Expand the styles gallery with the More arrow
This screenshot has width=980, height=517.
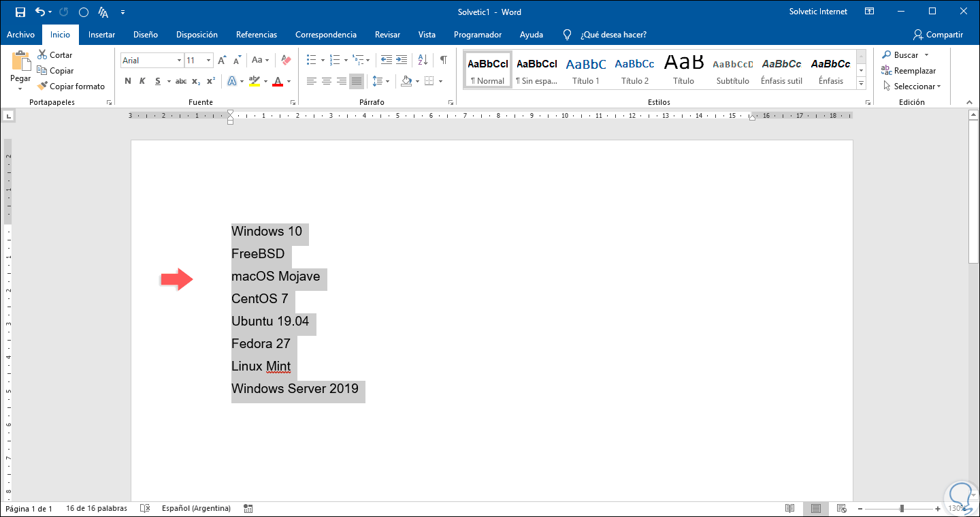[861, 83]
